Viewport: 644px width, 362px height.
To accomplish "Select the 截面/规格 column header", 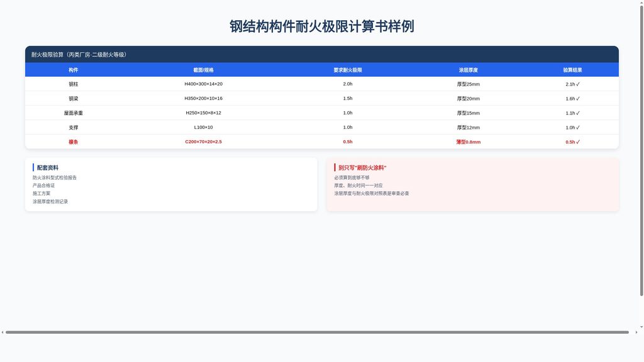I will point(203,70).
